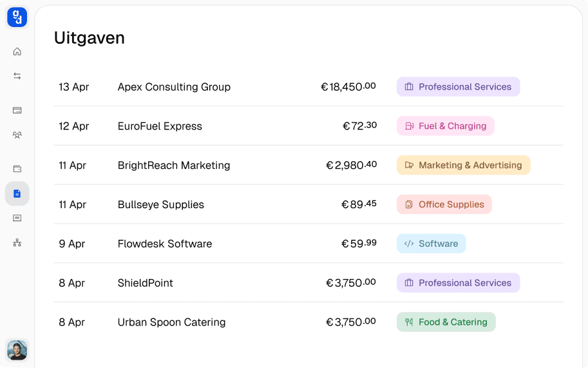Open the org chart icon in sidebar
Screen dimensions: 588x368
[x=17, y=243]
